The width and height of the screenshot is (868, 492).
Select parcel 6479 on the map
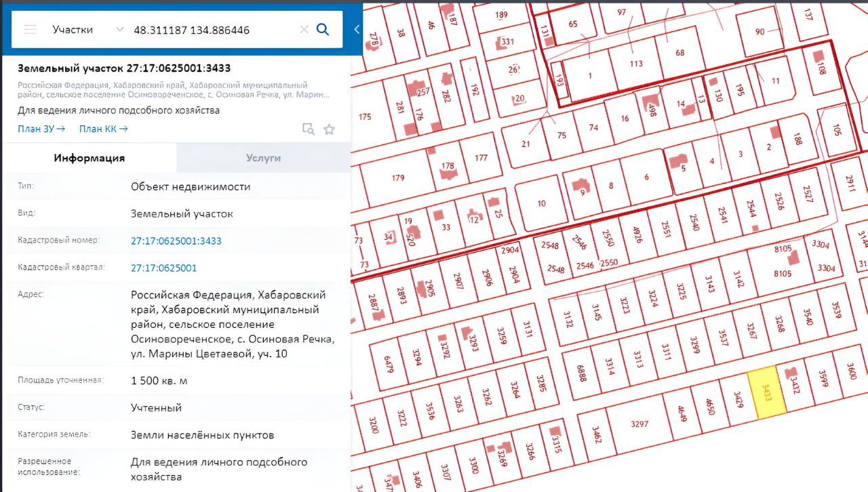pos(389,365)
